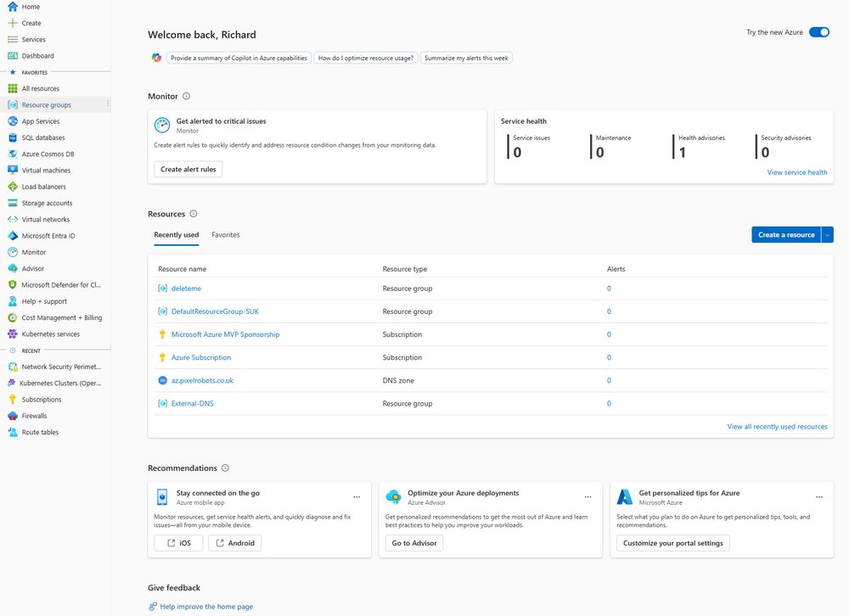Click the Help + support person icon
The width and height of the screenshot is (849, 616).
point(13,301)
